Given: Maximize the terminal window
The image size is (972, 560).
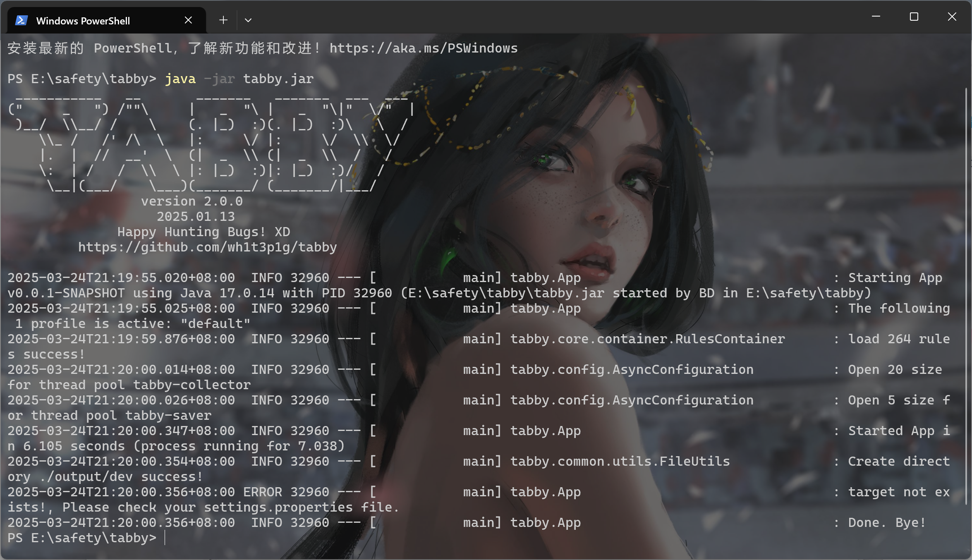Looking at the screenshot, I should (x=914, y=17).
